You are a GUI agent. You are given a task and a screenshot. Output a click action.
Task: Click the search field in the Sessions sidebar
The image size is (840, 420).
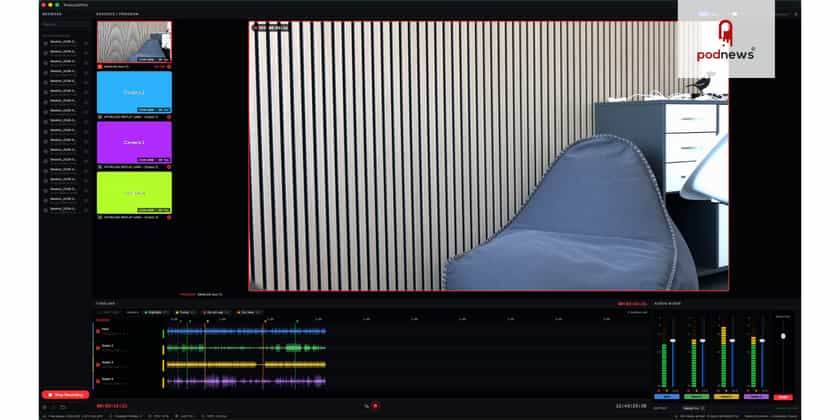pos(65,25)
